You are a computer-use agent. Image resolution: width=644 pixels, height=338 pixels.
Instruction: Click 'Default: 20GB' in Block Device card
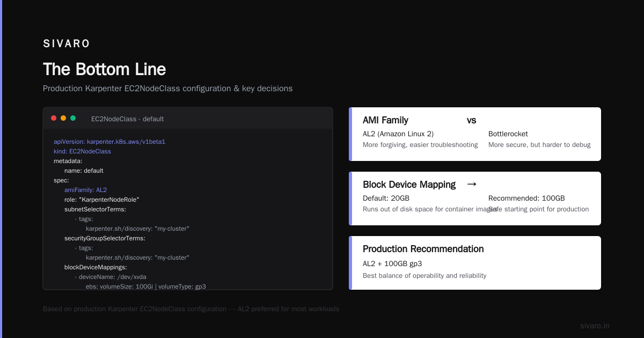[x=386, y=198]
